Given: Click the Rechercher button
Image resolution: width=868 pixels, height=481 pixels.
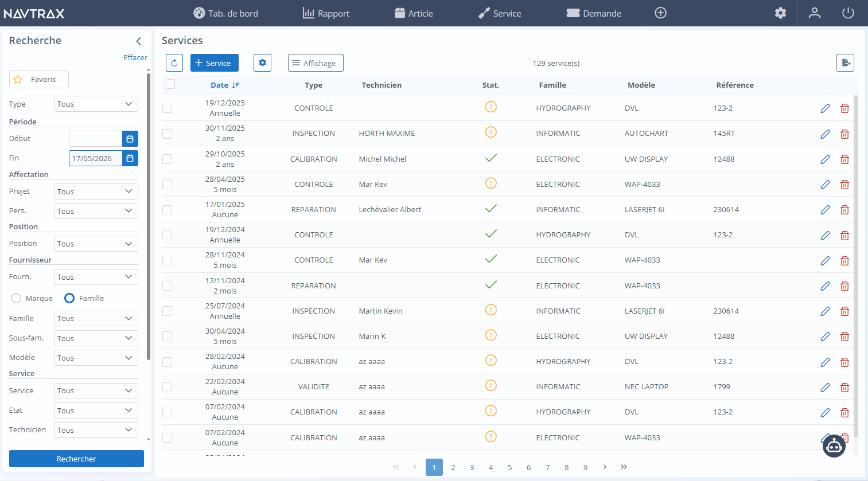Looking at the screenshot, I should pos(76,459).
